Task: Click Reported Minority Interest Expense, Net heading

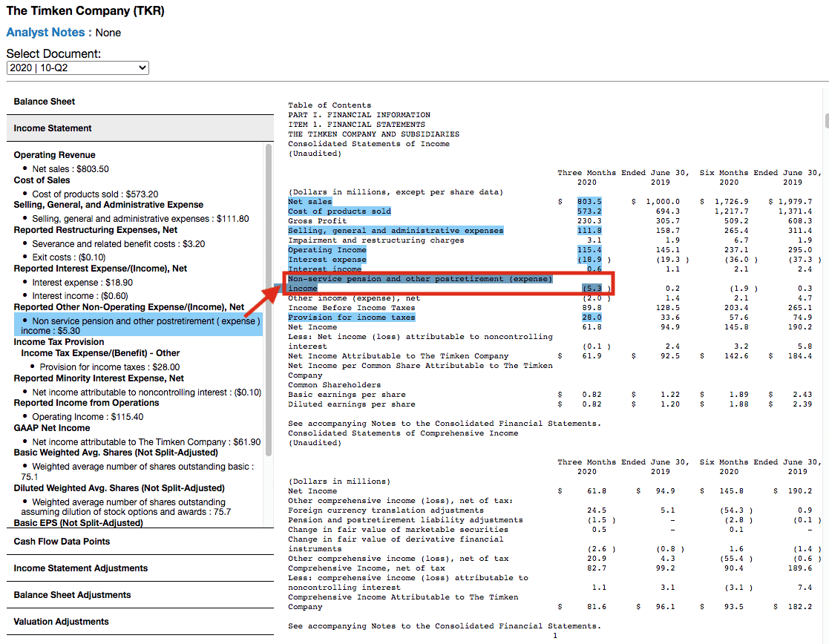Action: tap(99, 378)
